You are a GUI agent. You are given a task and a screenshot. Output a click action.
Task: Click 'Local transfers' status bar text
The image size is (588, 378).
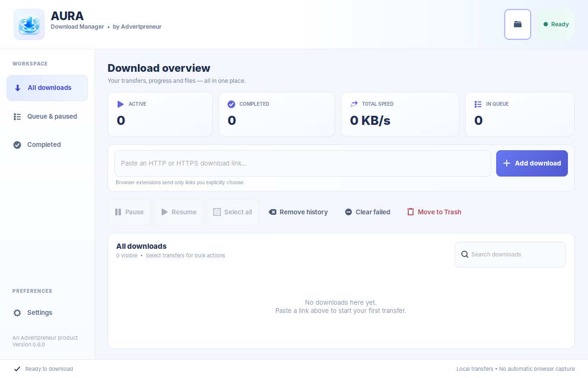click(x=475, y=369)
